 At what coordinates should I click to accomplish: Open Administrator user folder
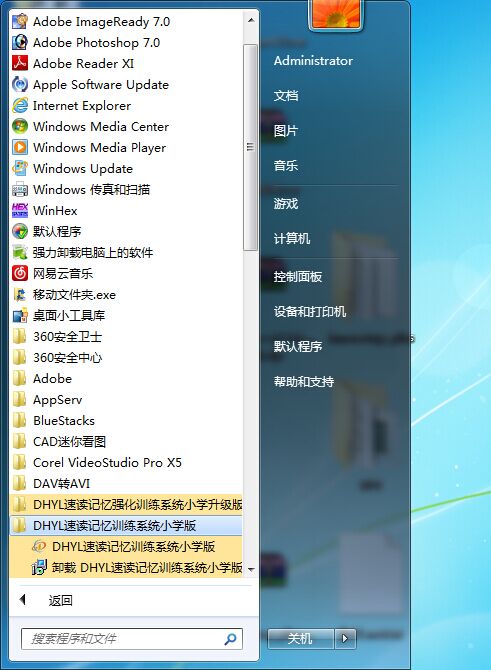313,61
